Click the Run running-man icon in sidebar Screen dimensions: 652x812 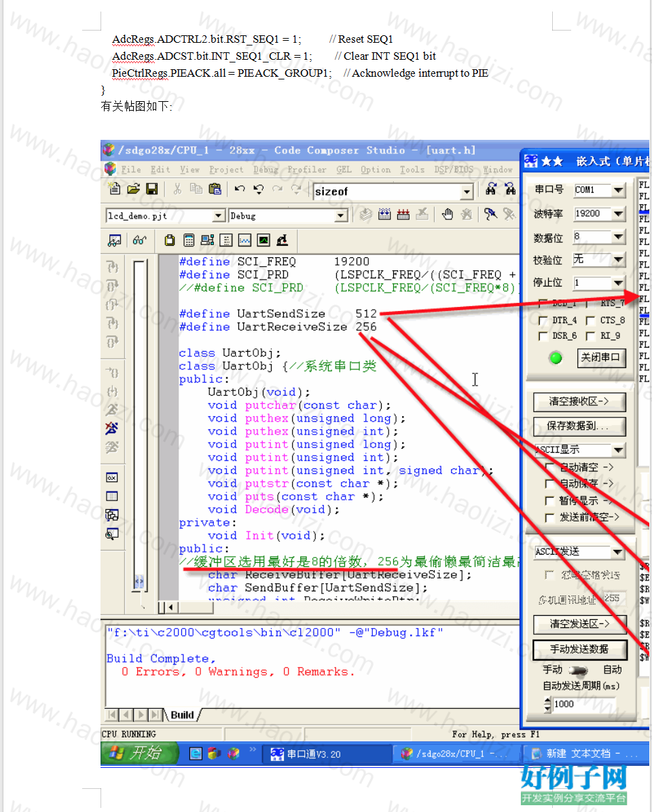pos(112,409)
